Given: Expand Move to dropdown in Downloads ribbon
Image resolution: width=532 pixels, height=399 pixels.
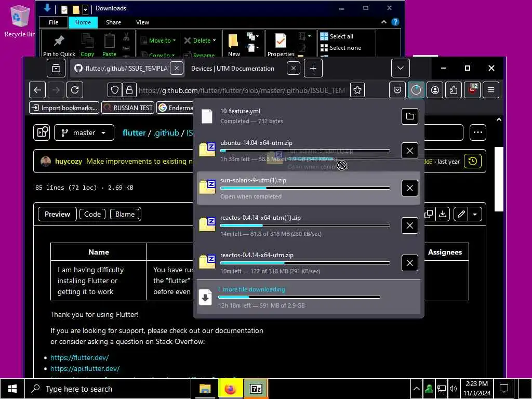Looking at the screenshot, I should 158,41.
